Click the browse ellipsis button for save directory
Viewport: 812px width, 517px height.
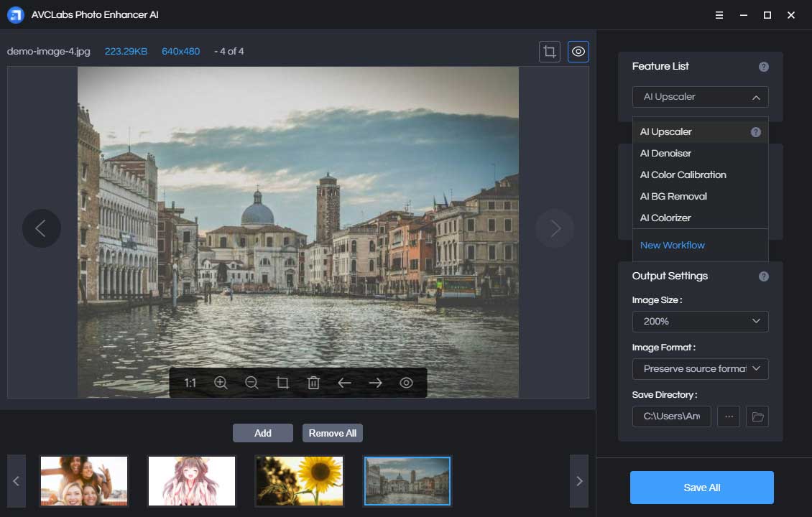[729, 416]
